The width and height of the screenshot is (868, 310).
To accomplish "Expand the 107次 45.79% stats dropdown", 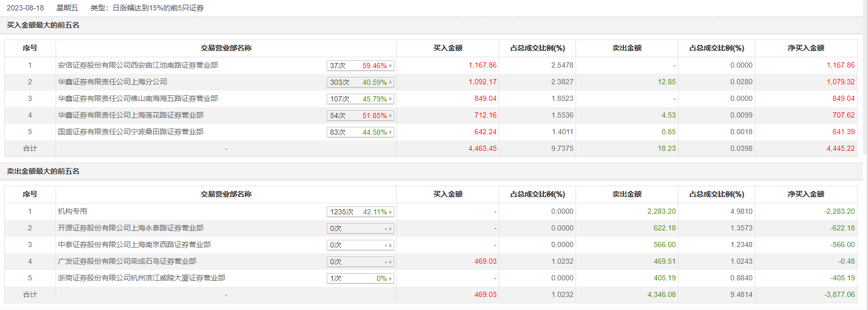I will click(360, 99).
